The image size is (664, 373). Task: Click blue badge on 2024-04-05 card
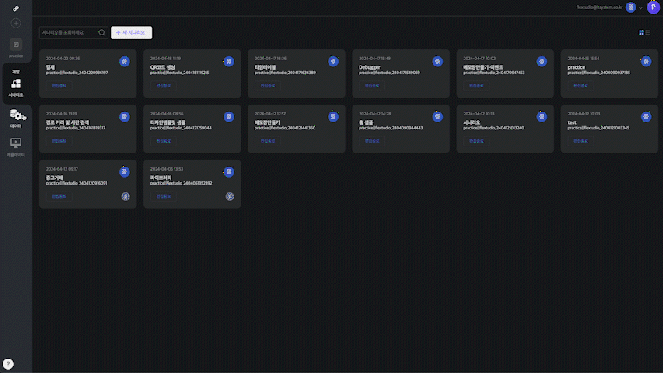[x=229, y=172]
